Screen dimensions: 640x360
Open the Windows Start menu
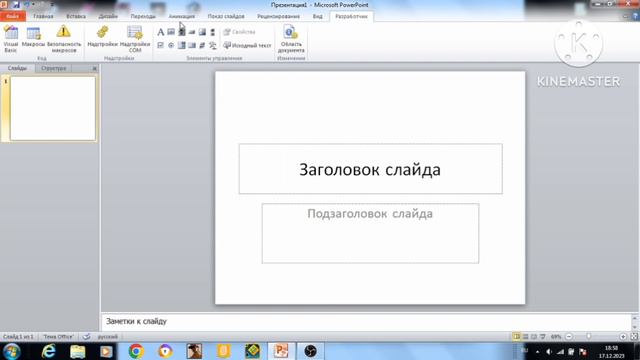coord(11,351)
